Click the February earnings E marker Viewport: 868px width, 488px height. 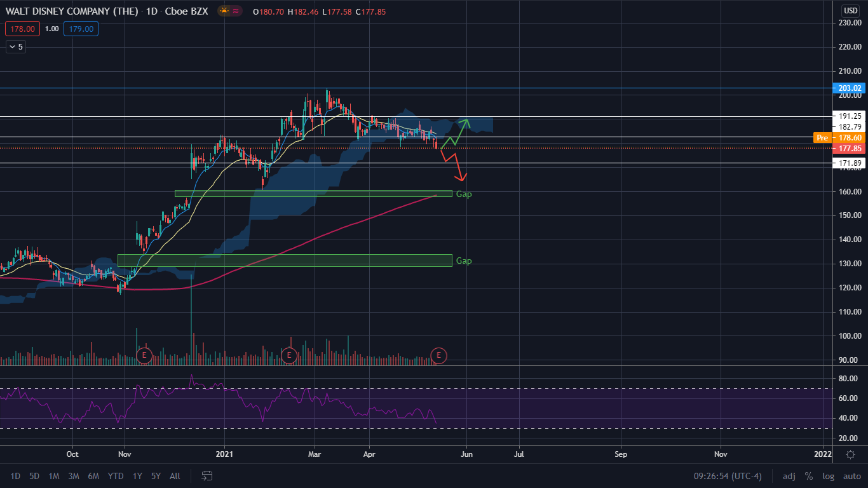pos(289,355)
